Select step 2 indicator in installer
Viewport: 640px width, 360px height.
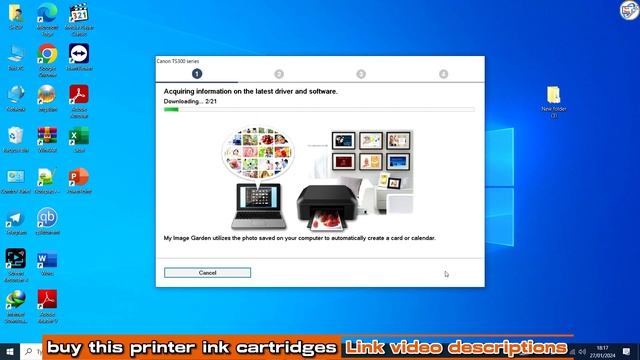click(279, 74)
